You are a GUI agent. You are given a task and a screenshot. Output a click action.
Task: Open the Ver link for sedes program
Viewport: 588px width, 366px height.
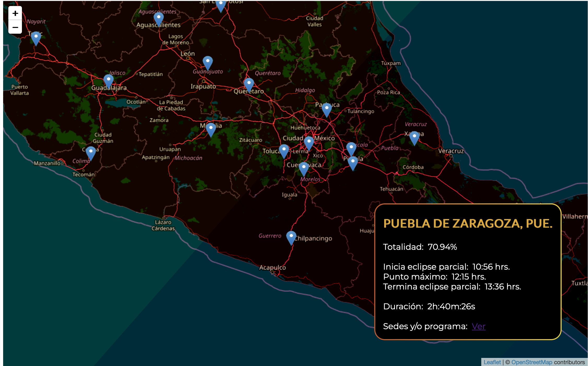478,326
